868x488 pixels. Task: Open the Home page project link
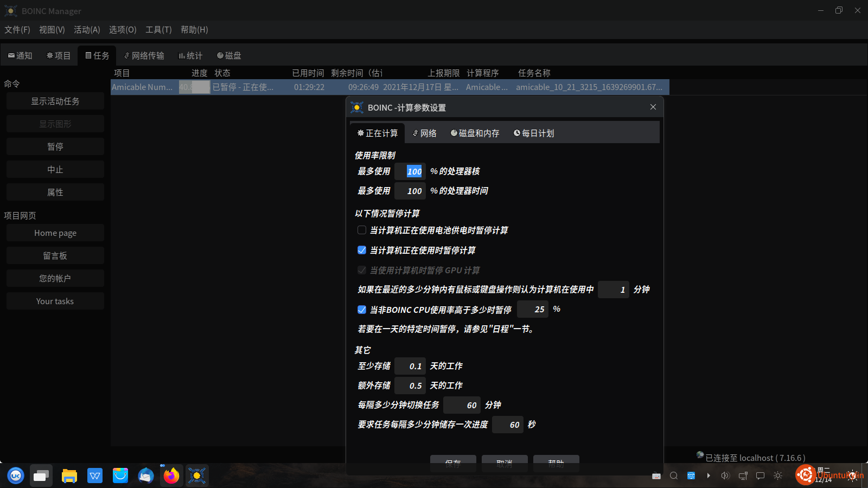point(55,233)
